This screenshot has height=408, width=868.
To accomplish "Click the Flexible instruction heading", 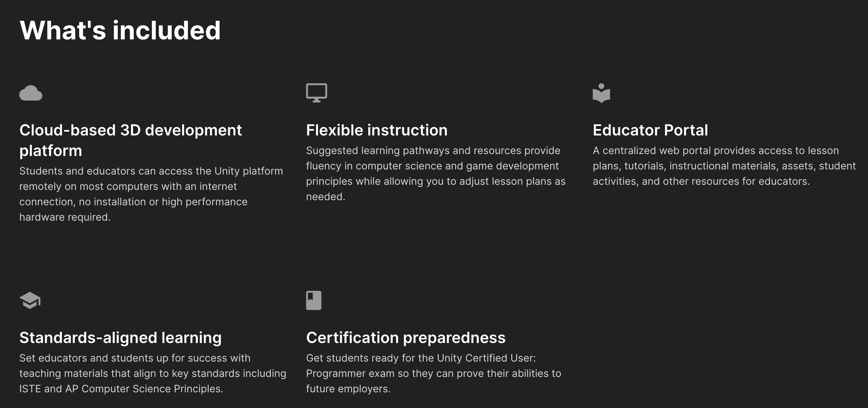I will click(x=377, y=130).
